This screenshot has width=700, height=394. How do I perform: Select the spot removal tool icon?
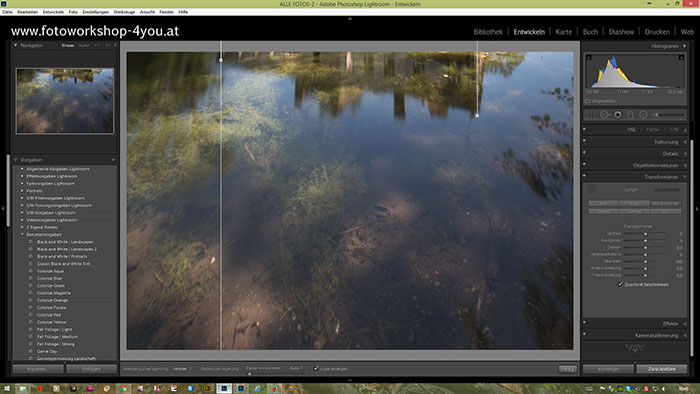(x=604, y=115)
